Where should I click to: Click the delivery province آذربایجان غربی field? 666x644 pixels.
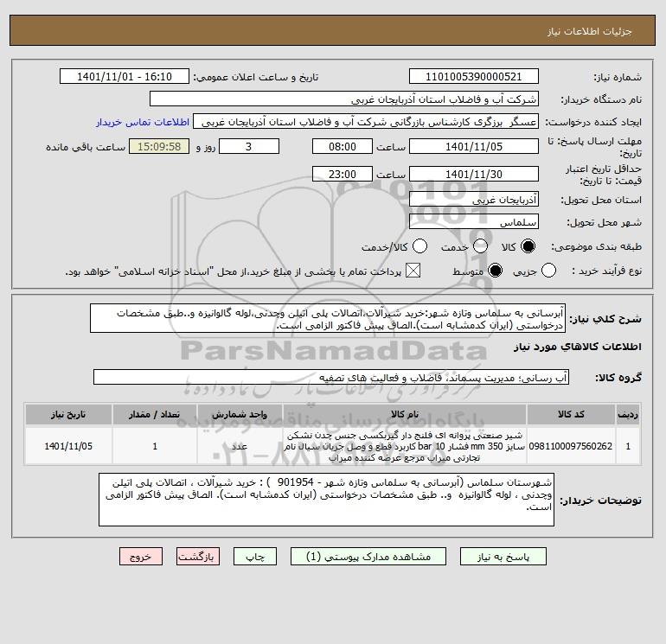point(474,199)
